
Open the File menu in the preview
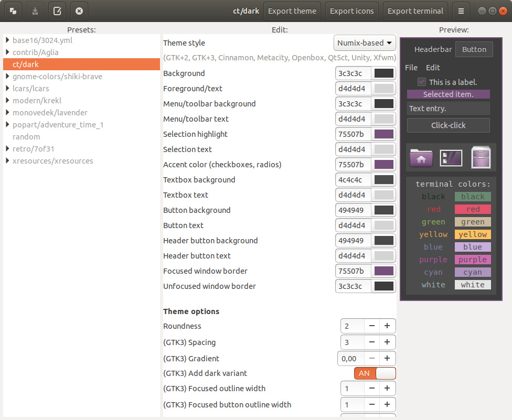pos(411,68)
